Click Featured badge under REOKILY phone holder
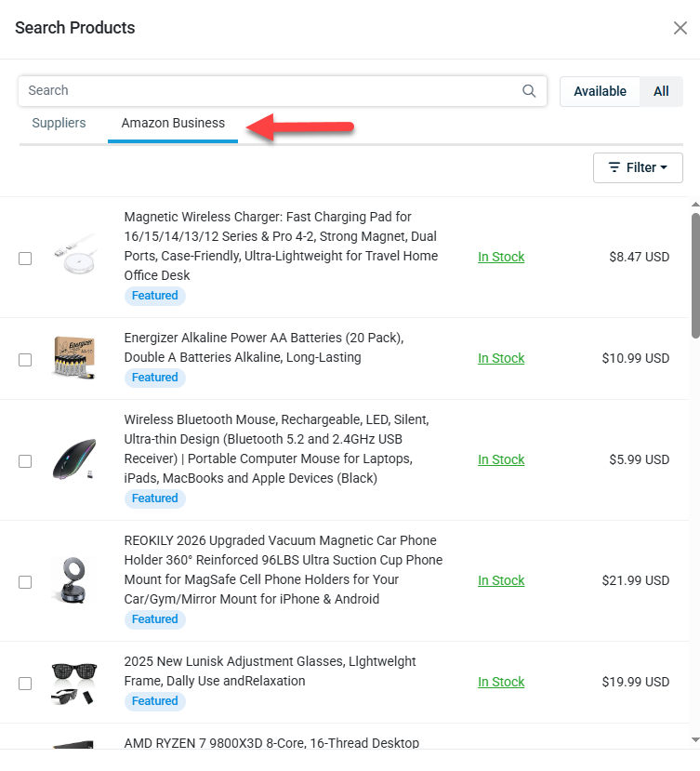 tap(155, 619)
